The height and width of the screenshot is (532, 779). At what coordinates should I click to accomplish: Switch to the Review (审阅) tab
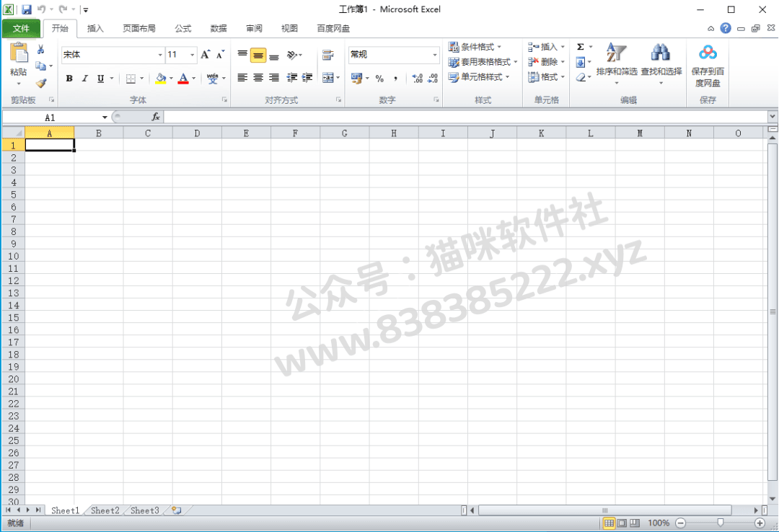coord(254,28)
